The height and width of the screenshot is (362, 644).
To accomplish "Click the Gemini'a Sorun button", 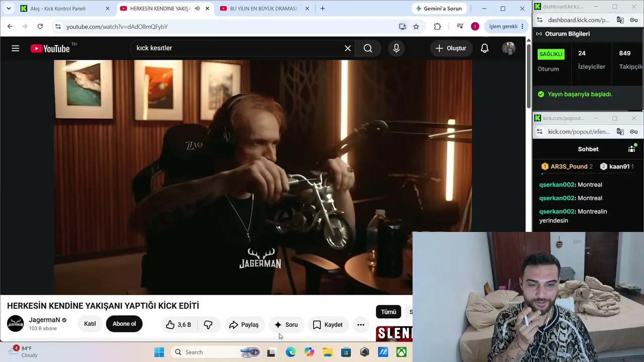I will click(x=439, y=9).
